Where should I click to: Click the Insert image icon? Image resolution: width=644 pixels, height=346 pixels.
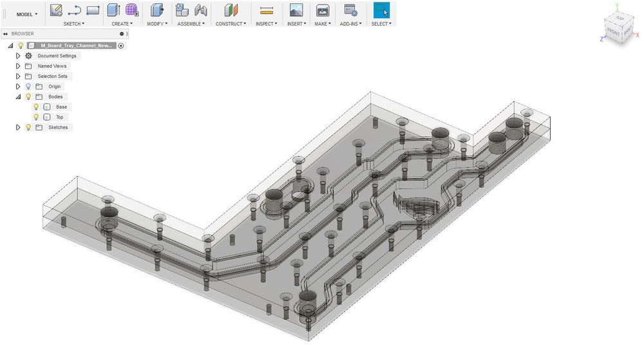(296, 10)
